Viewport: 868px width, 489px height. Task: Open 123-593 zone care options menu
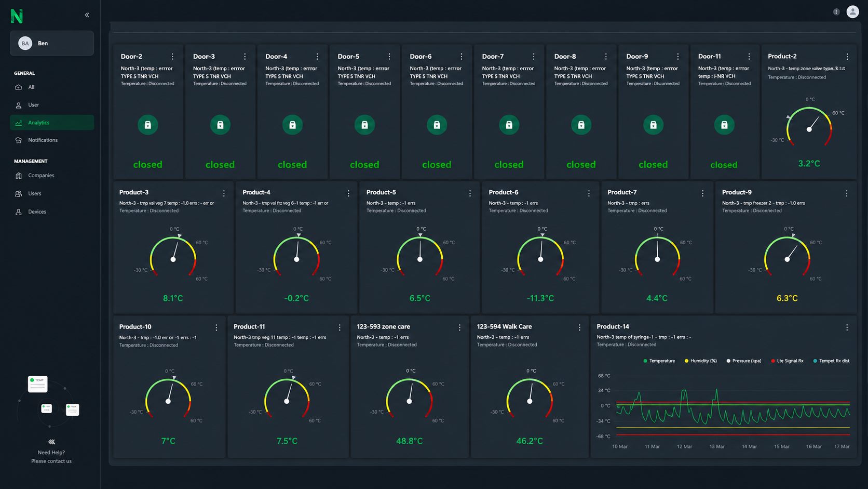coord(460,328)
